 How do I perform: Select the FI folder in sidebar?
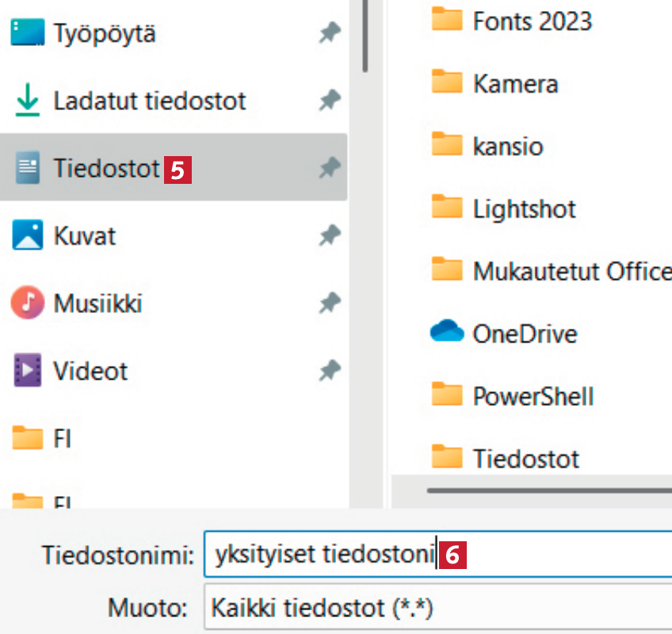[62, 437]
